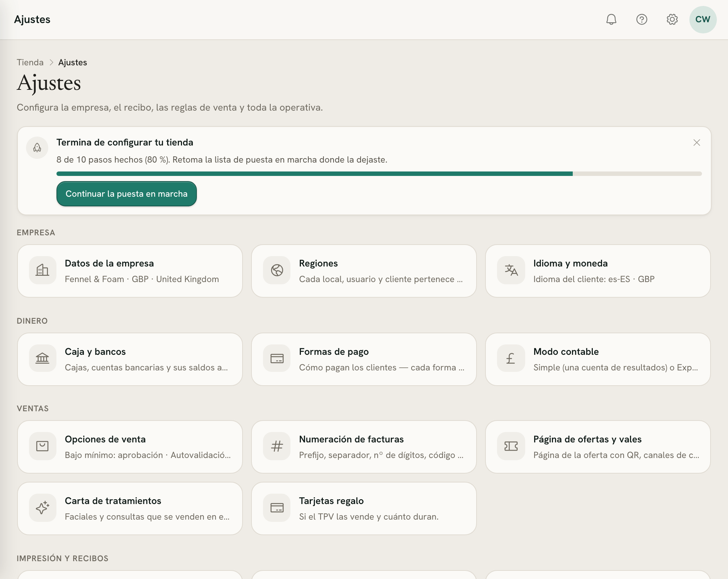Click the translate icon for Idioma y moneda
Image resolution: width=728 pixels, height=579 pixels.
coord(511,270)
